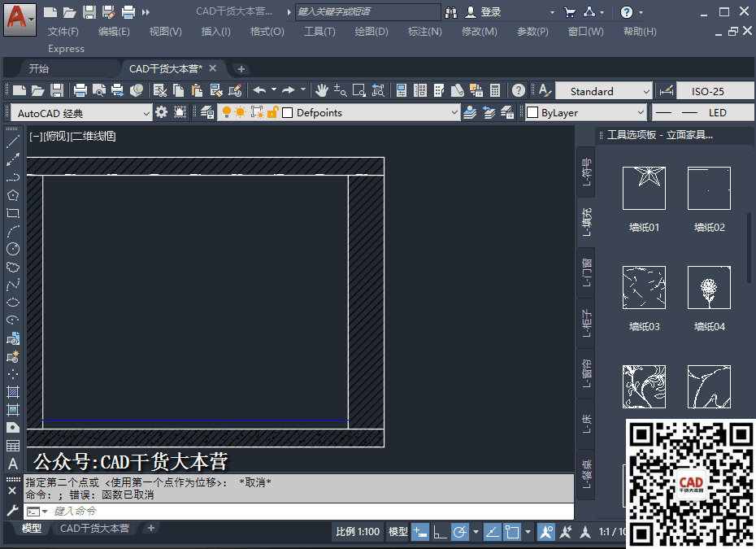The width and height of the screenshot is (756, 549).
Task: Select the Ellipse tool
Action: pos(13,303)
